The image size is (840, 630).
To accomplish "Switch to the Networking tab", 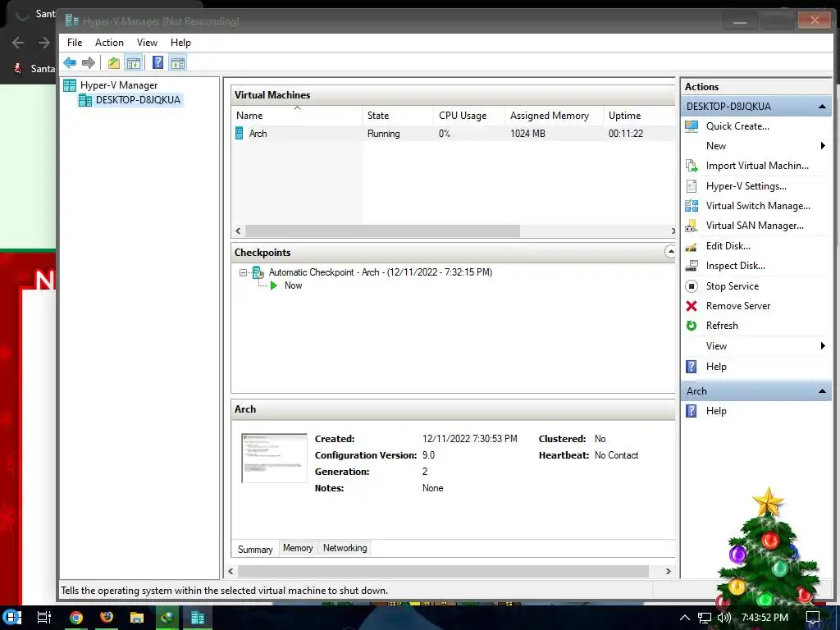I will pyautogui.click(x=345, y=548).
